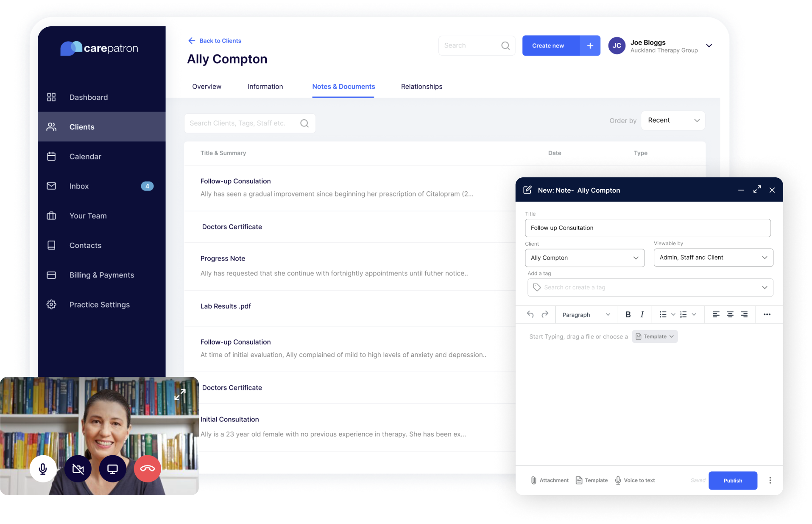This screenshot has width=812, height=524.
Task: Open the first Doctors Certificate entry
Action: (232, 227)
